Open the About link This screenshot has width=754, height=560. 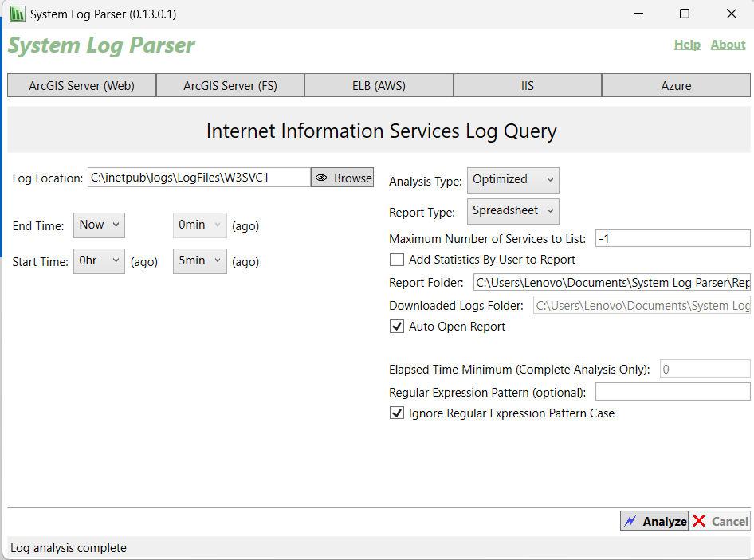pyautogui.click(x=728, y=45)
